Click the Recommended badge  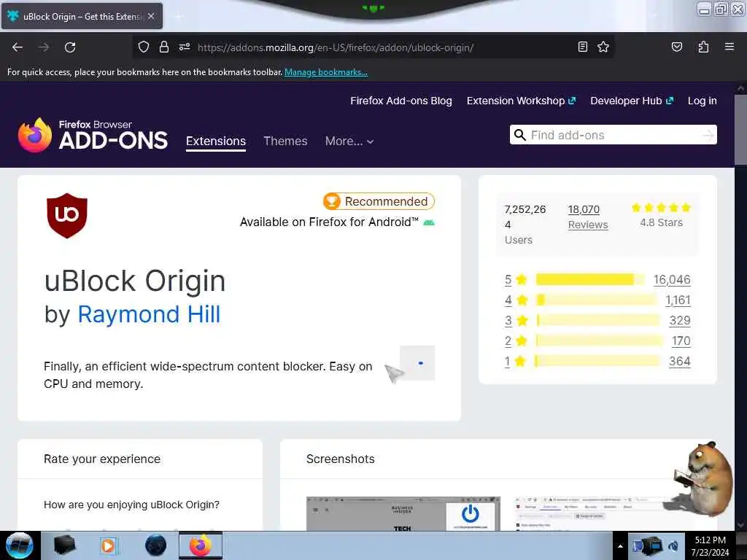[x=379, y=201]
